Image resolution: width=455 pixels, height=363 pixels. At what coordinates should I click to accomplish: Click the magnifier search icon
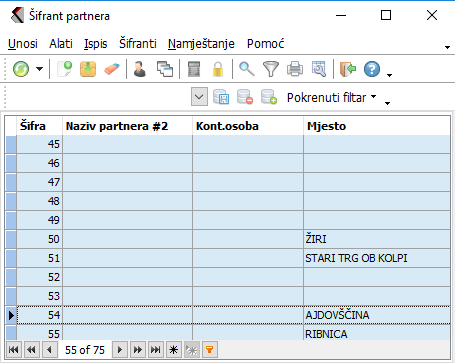(247, 69)
